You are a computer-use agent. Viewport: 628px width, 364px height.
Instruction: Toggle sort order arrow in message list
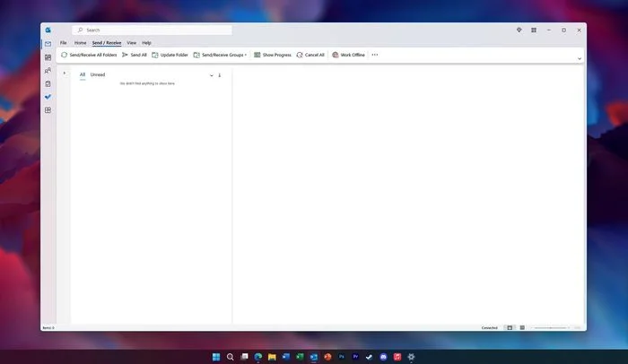[220, 75]
